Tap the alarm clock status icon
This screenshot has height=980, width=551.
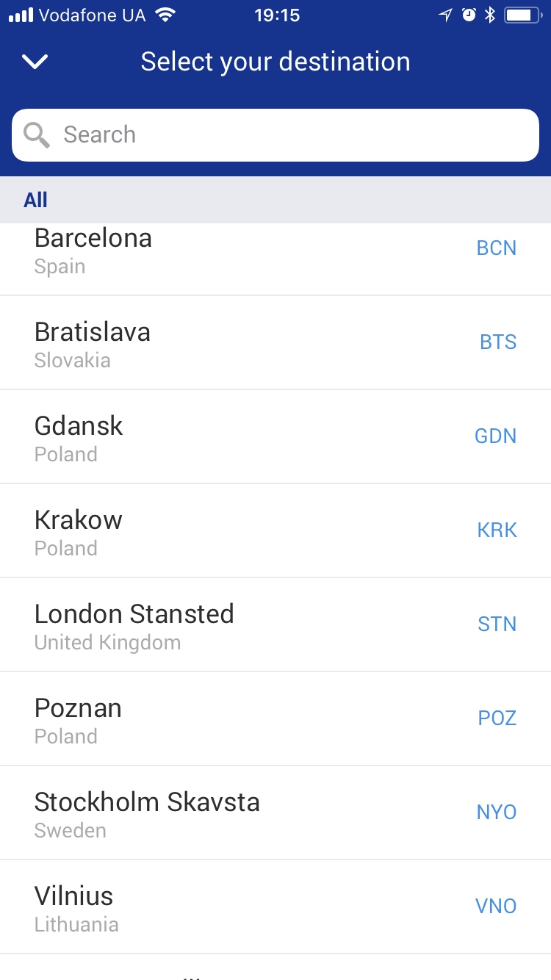[x=469, y=15]
